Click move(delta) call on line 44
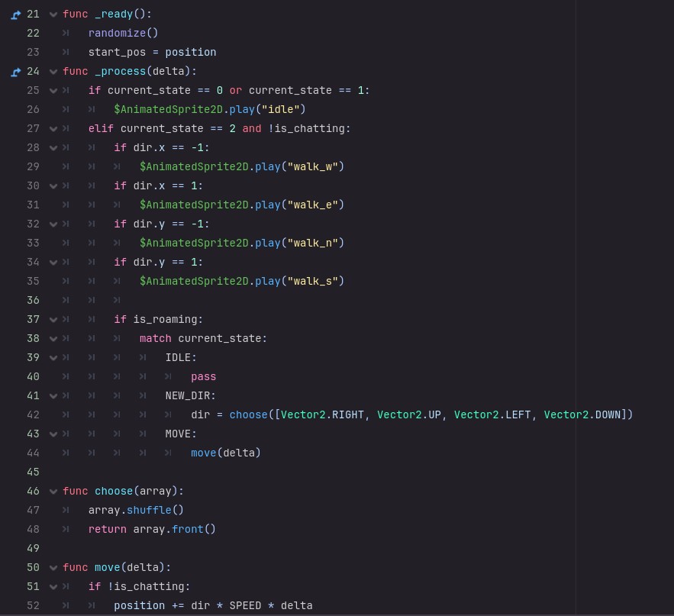This screenshot has height=616, width=674. [x=226, y=453]
